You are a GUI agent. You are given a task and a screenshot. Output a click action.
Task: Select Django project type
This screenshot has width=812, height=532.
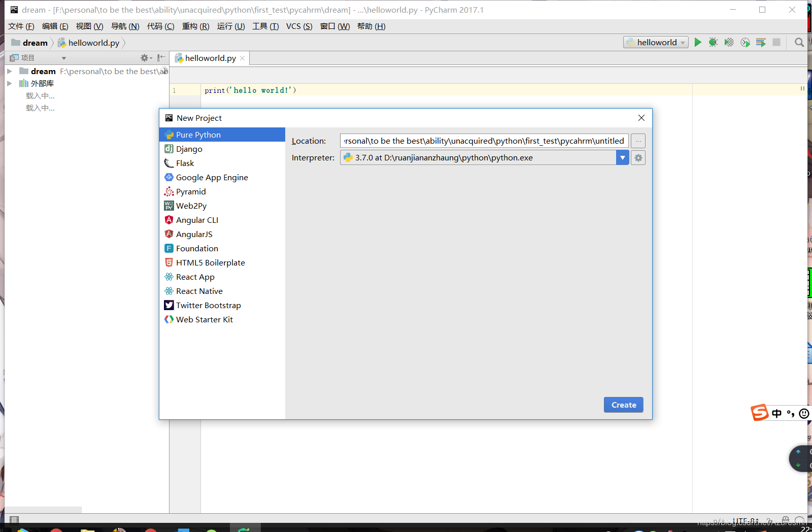tap(222, 149)
